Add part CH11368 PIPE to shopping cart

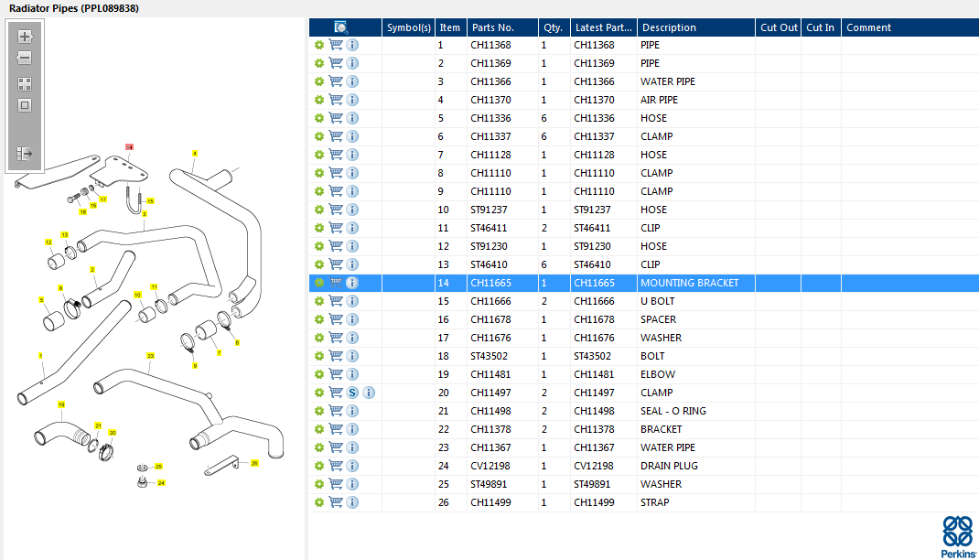click(x=336, y=45)
